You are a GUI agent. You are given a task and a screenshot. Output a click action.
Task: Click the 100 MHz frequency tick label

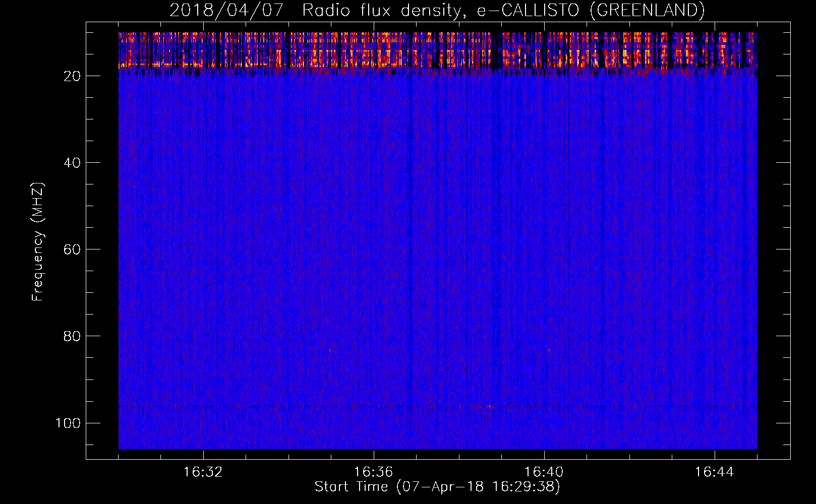coord(68,423)
